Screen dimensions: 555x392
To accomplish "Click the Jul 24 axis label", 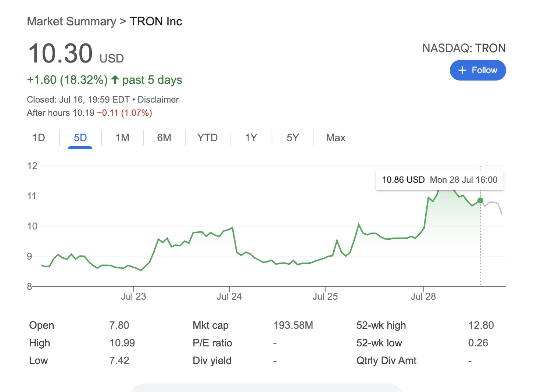I will click(x=229, y=296).
